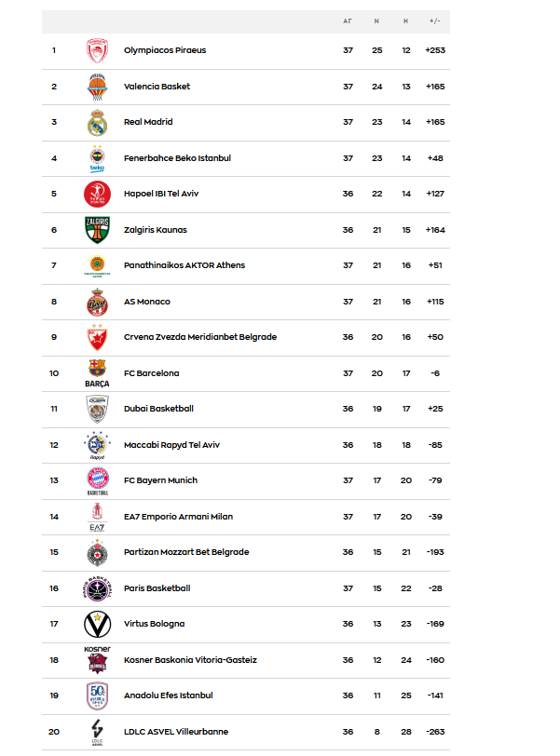
Task: Click the Zalgiris Kaunas green logo
Action: [x=97, y=230]
